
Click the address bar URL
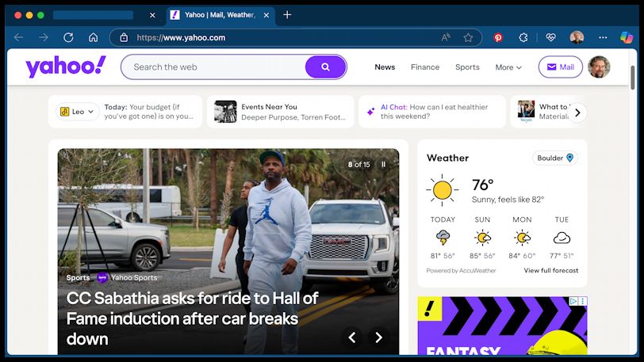tap(181, 38)
